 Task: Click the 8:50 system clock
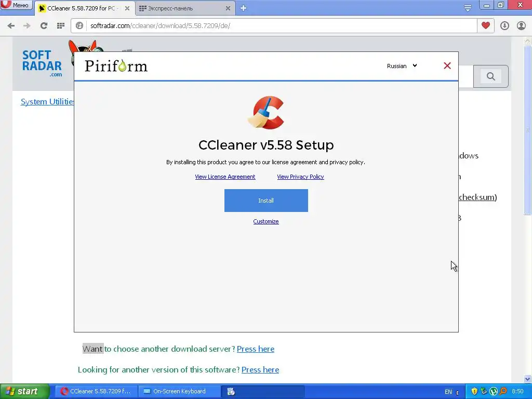[517, 392]
